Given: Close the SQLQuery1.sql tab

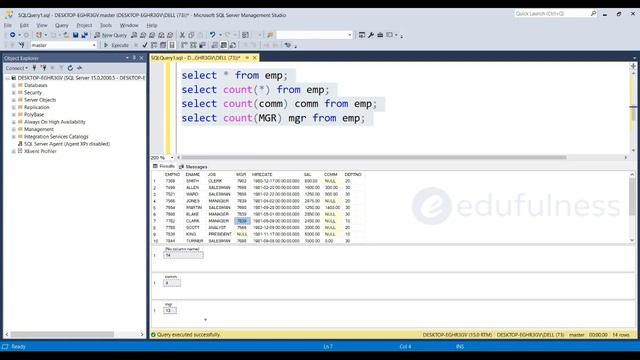Looking at the screenshot, I should (254, 58).
